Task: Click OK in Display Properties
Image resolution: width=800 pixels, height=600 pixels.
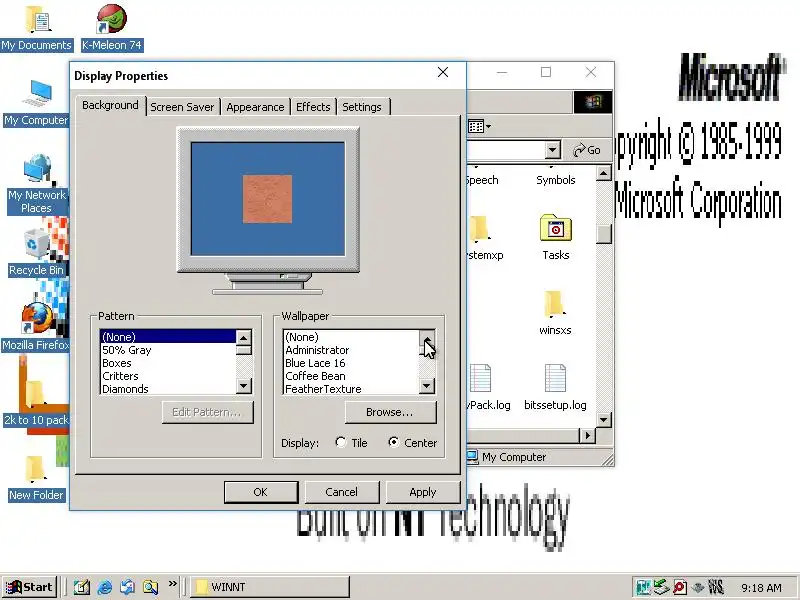Action: pos(261,492)
